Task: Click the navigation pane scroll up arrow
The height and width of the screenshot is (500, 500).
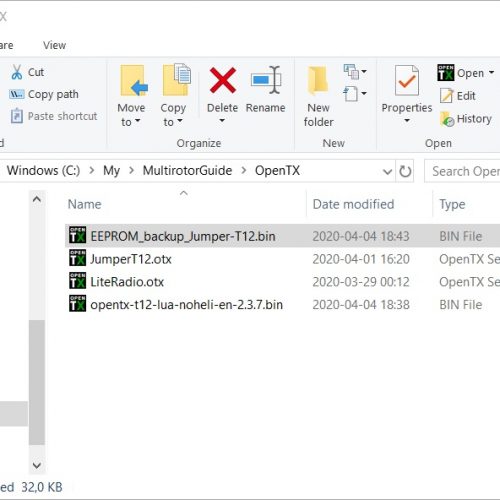Action: click(37, 200)
